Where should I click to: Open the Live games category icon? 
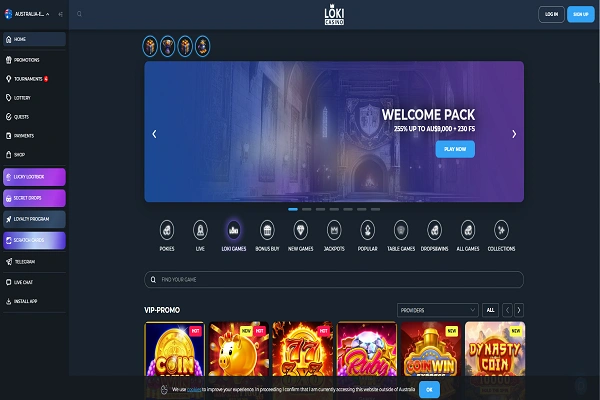click(x=200, y=230)
